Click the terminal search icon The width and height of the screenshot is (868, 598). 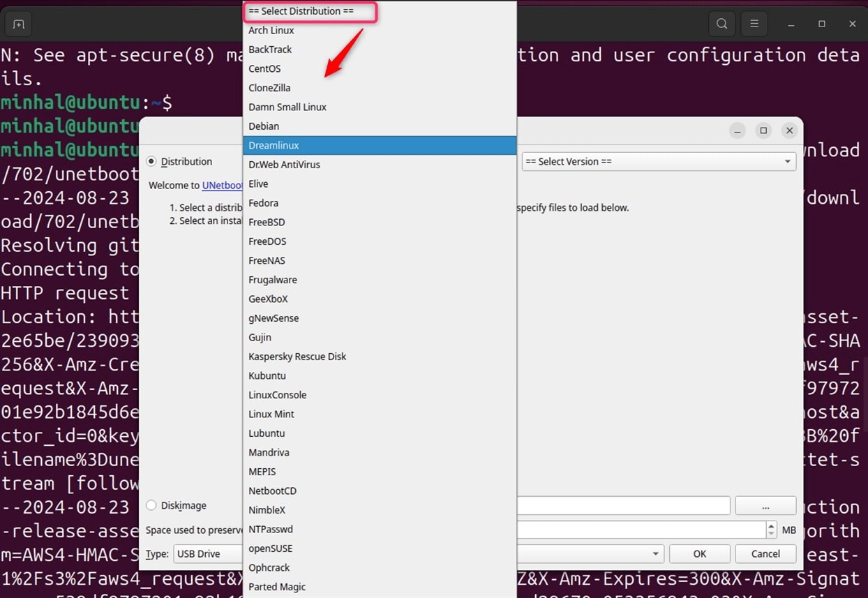722,24
